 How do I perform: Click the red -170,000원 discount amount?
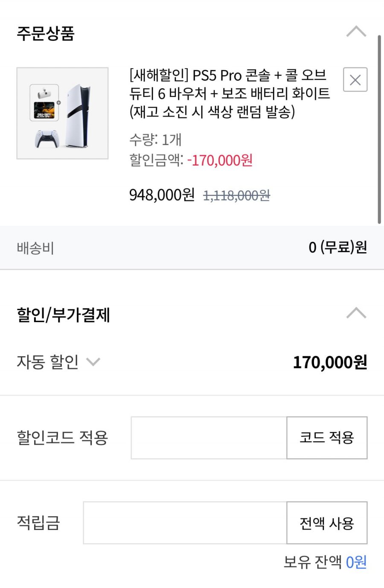click(x=220, y=160)
